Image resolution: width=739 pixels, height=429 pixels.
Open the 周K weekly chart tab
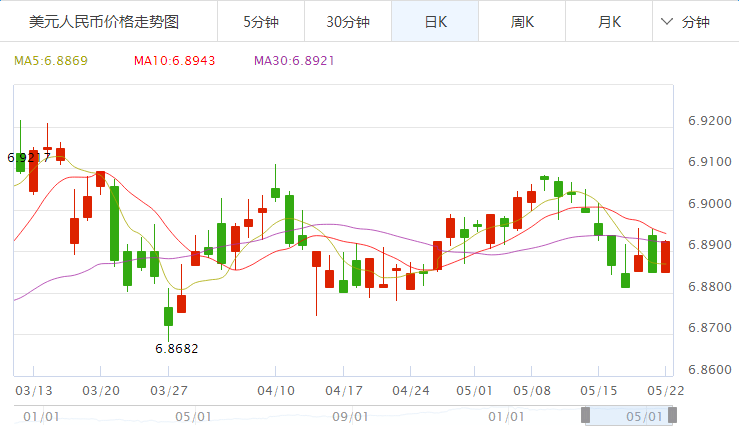click(x=522, y=22)
